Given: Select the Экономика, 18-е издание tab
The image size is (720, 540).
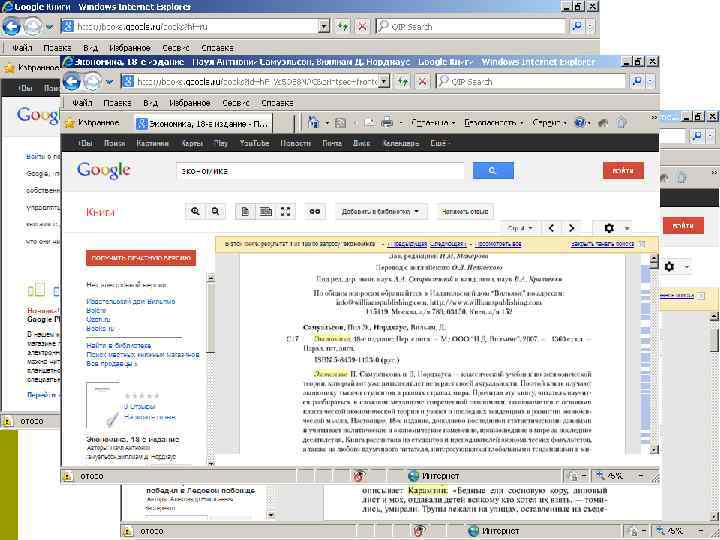Looking at the screenshot, I should click(x=203, y=123).
